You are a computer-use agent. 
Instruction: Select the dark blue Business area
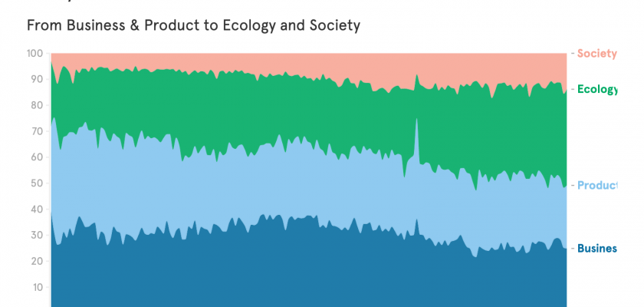(x=230, y=269)
